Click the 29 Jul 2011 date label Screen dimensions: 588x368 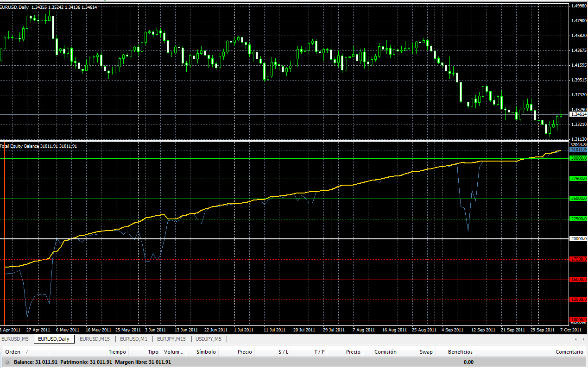tap(334, 330)
